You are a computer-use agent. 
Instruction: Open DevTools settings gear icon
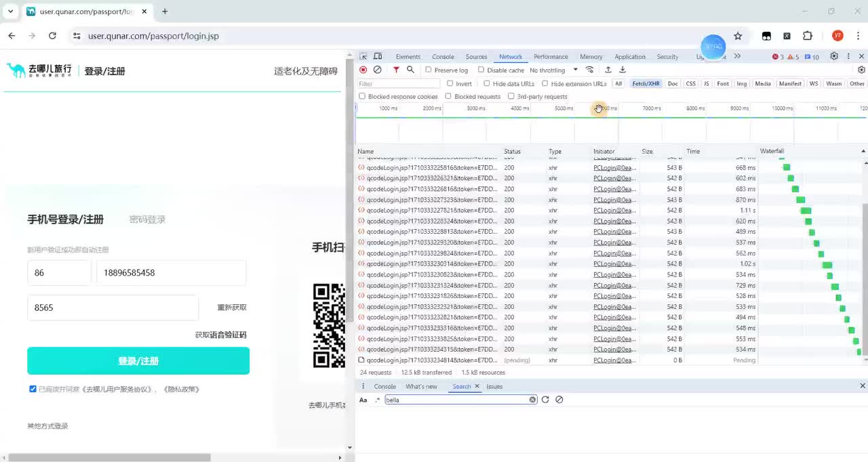pos(834,56)
